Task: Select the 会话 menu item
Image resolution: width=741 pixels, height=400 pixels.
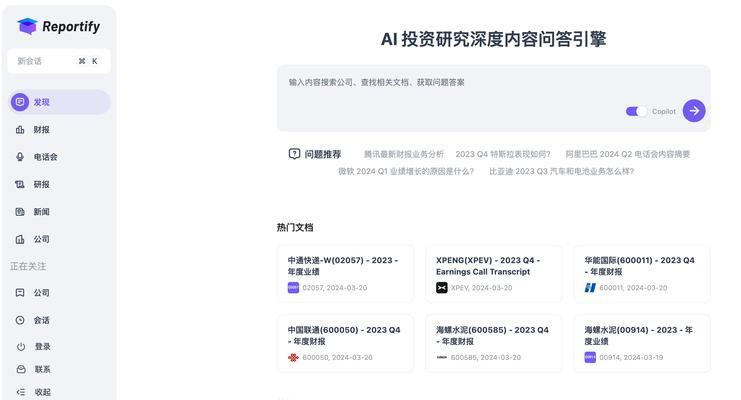Action: point(60,320)
